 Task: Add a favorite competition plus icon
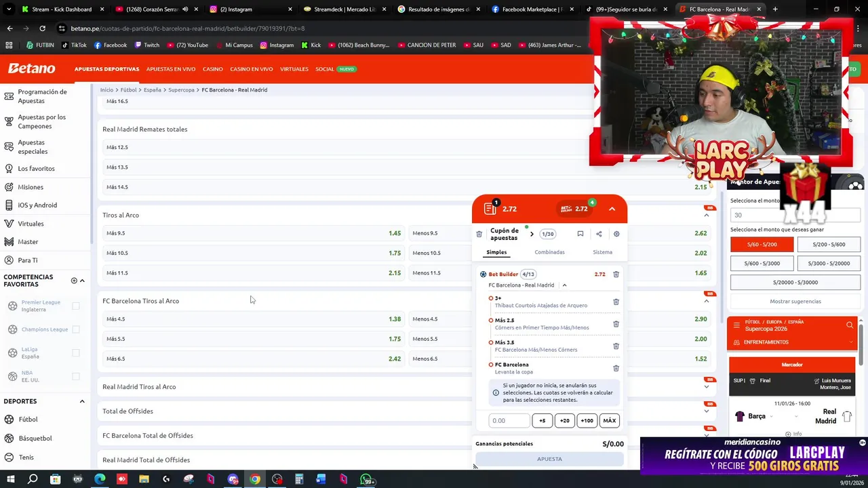coord(74,281)
